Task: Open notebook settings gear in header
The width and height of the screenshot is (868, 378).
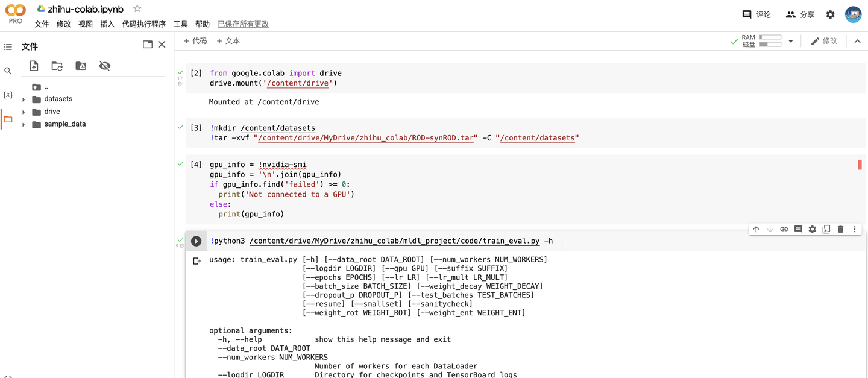Action: (x=831, y=14)
